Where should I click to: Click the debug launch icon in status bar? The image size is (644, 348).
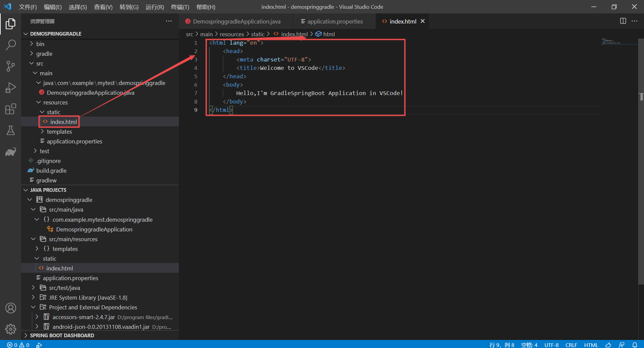39,345
